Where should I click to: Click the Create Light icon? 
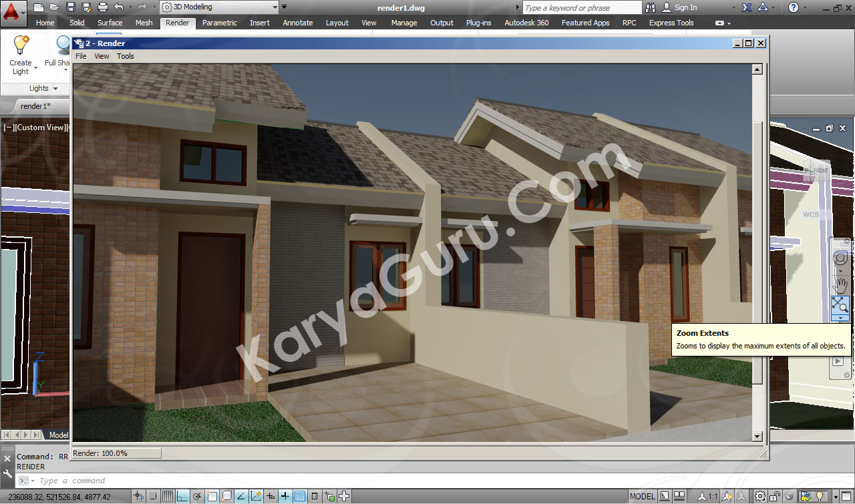coord(21,45)
